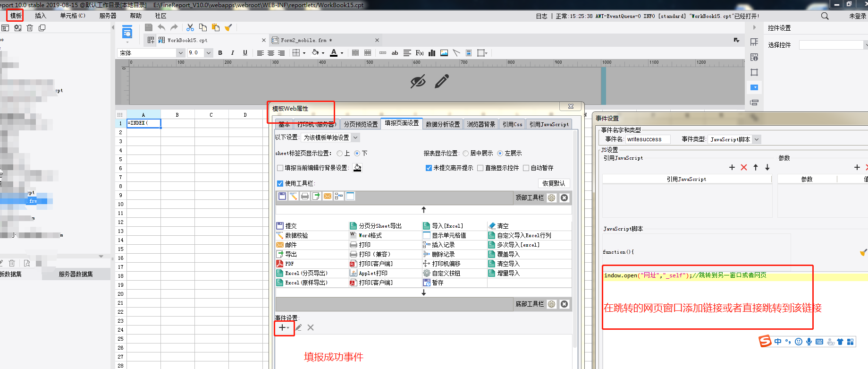Toggle the 未提交离开提示 checkbox
The height and width of the screenshot is (369, 868).
click(x=429, y=168)
